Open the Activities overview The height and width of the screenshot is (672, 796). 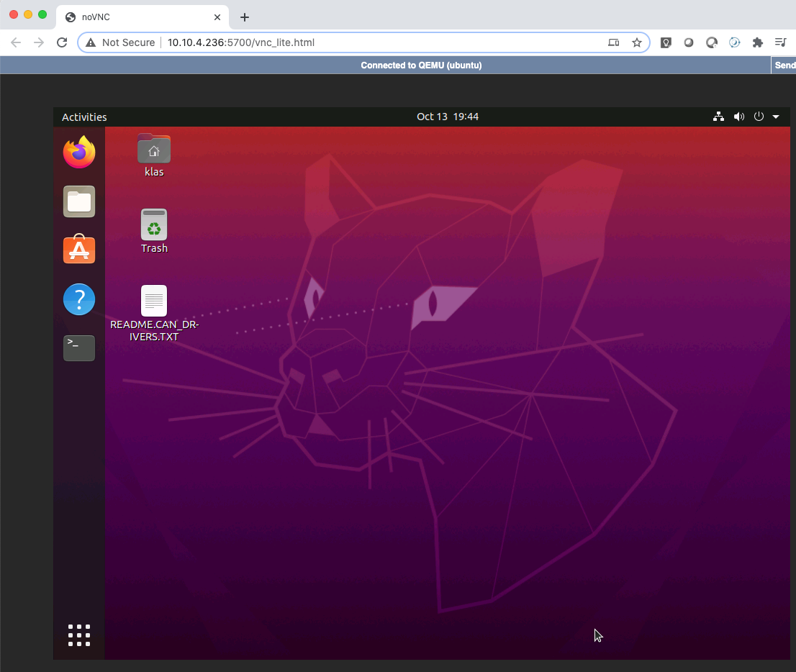[84, 117]
